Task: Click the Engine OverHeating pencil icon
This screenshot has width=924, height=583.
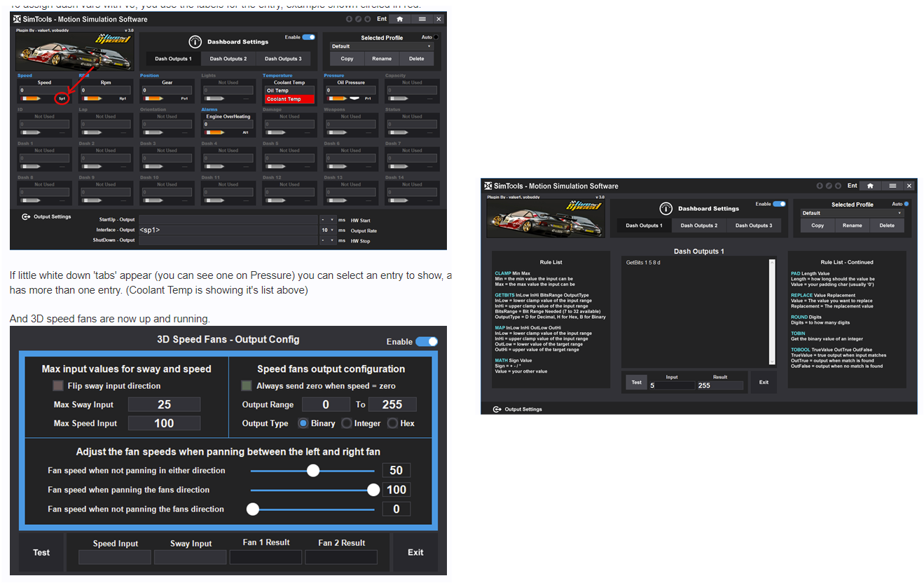Action: pos(214,132)
